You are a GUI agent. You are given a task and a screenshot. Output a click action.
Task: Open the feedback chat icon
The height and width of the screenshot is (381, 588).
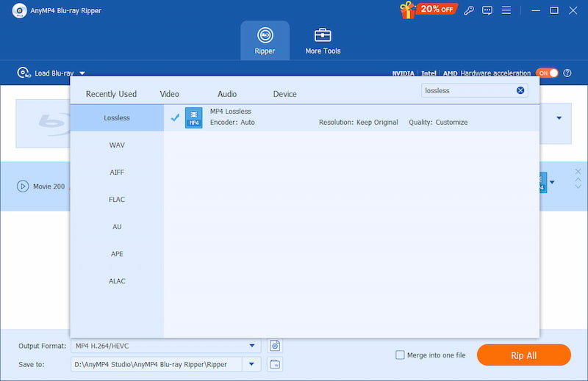point(487,10)
